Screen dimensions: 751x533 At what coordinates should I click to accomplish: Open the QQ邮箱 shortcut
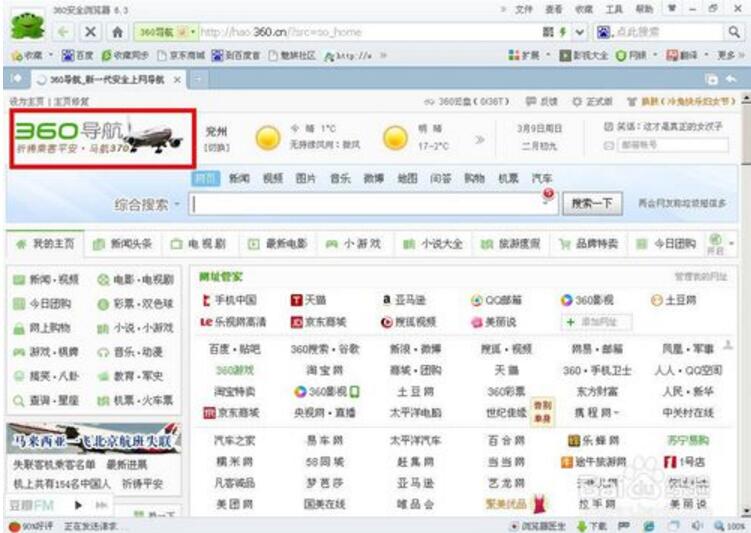(x=496, y=300)
